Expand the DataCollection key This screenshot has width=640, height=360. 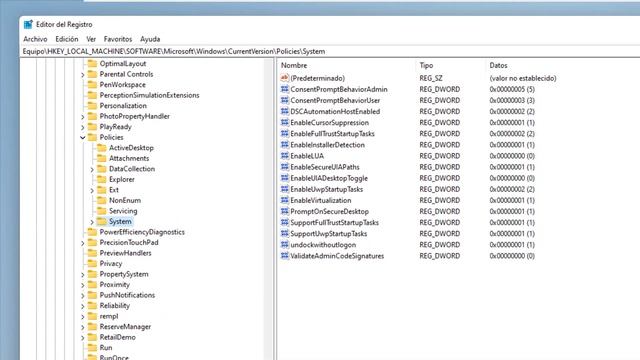(x=92, y=169)
